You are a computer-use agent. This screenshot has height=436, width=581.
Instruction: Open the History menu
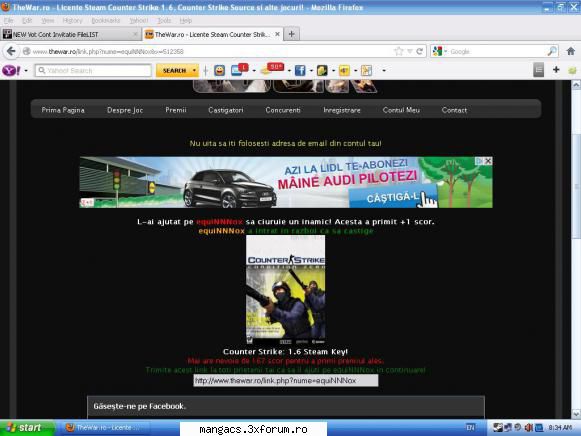tap(72, 20)
